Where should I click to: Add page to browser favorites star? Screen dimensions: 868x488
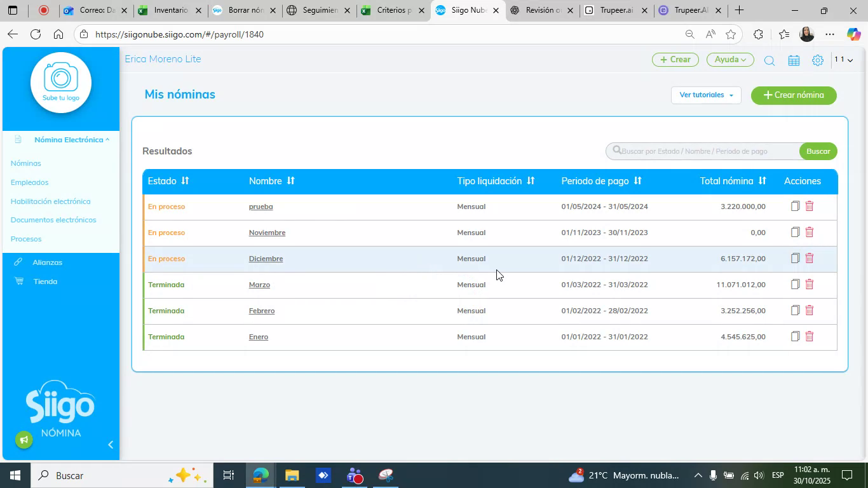pos(731,34)
